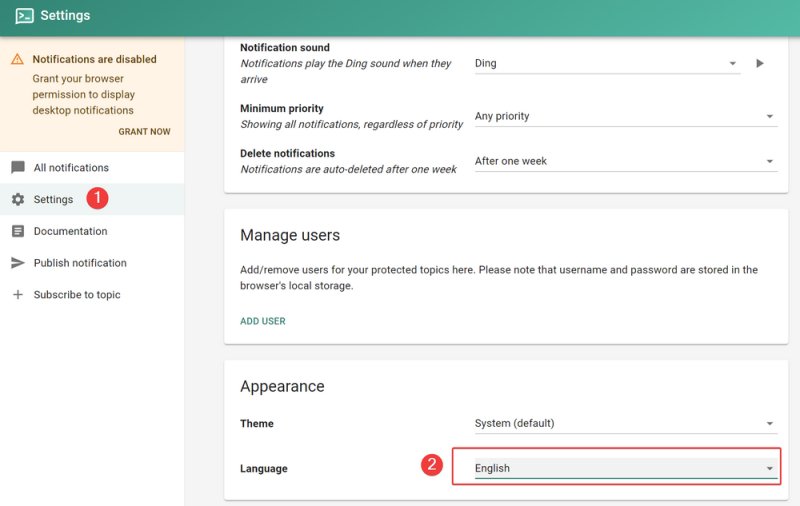The height and width of the screenshot is (506, 800).
Task: Click 'Notifications play the Ding sound' description
Action: tap(345, 71)
